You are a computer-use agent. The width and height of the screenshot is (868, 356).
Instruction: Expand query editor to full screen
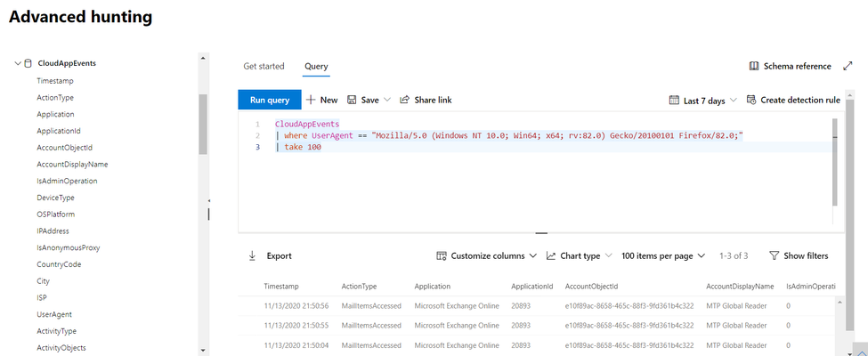point(848,66)
